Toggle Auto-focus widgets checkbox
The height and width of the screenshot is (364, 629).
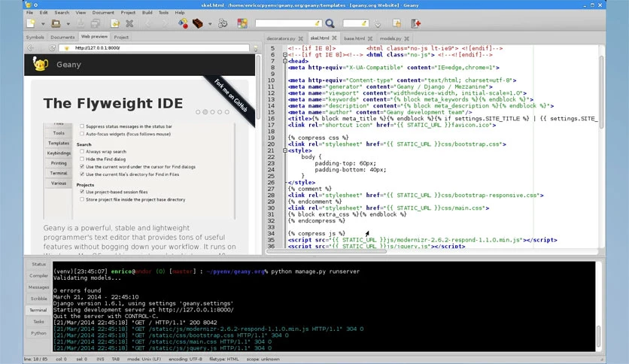82,134
